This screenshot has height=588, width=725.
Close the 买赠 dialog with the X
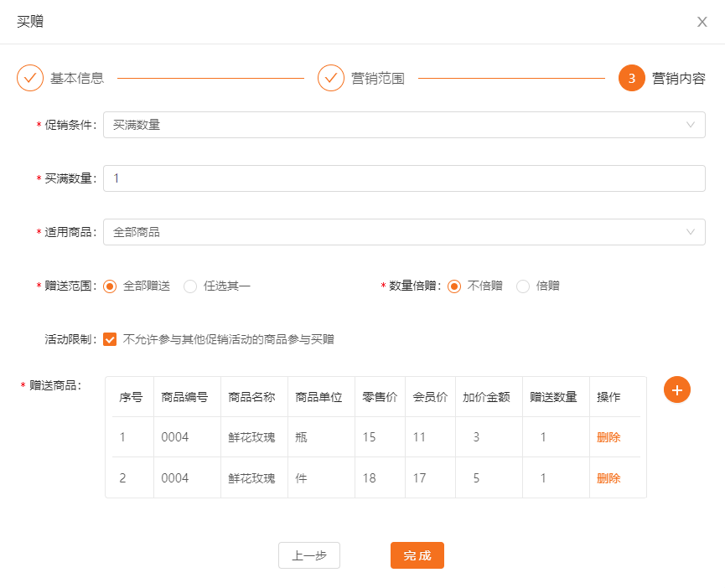[702, 22]
